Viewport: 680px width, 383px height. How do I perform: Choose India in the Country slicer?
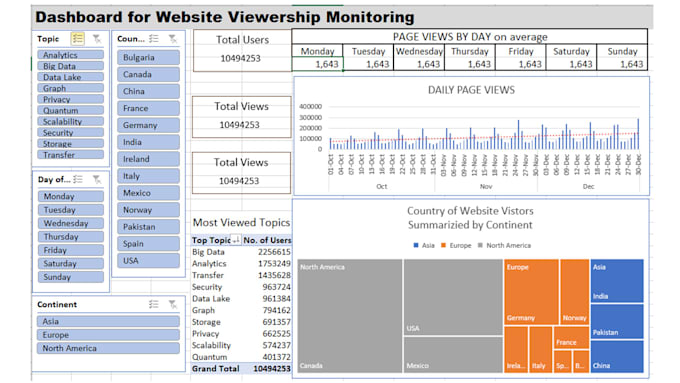tap(148, 142)
